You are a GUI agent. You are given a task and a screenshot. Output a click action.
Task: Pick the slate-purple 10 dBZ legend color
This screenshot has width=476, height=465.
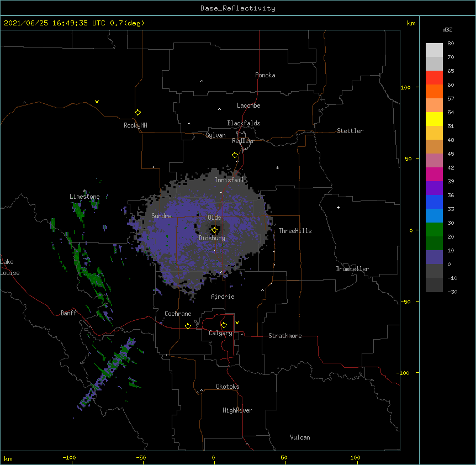(434, 257)
